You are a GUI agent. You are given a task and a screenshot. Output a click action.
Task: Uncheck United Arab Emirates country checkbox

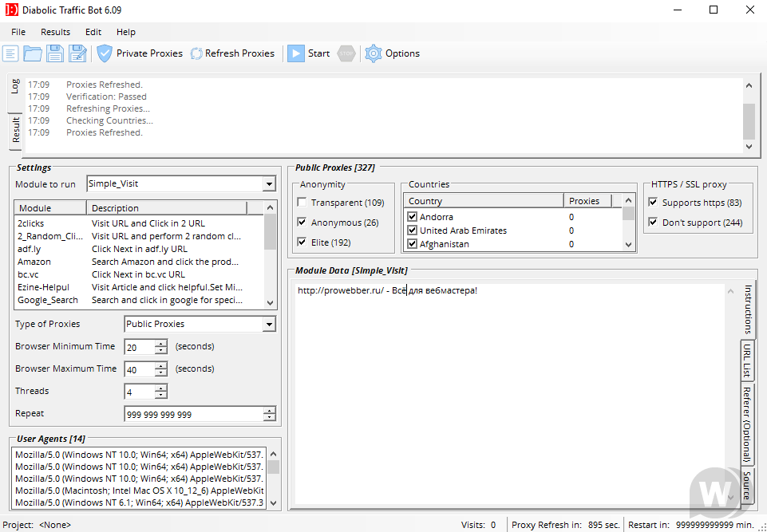[412, 231]
